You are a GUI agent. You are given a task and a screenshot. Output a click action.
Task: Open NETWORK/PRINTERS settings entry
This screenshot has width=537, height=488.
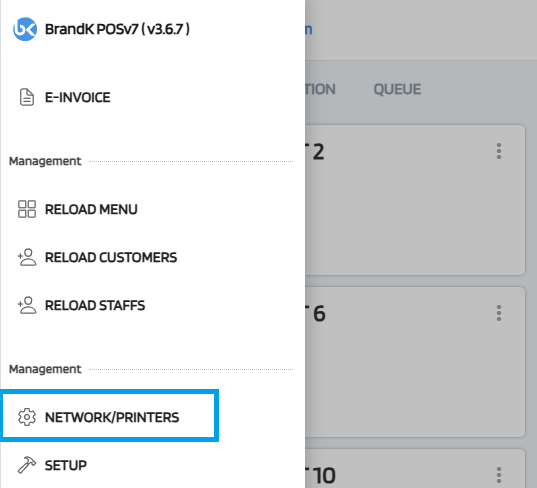(109, 416)
